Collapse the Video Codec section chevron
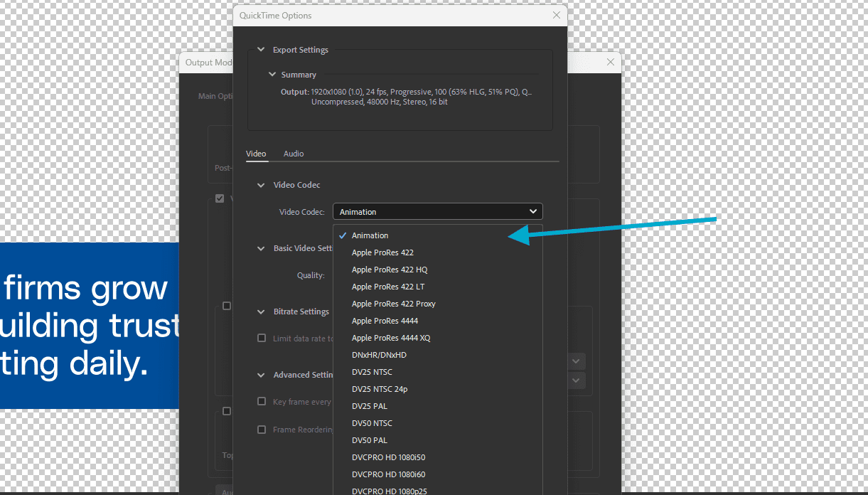 [261, 185]
